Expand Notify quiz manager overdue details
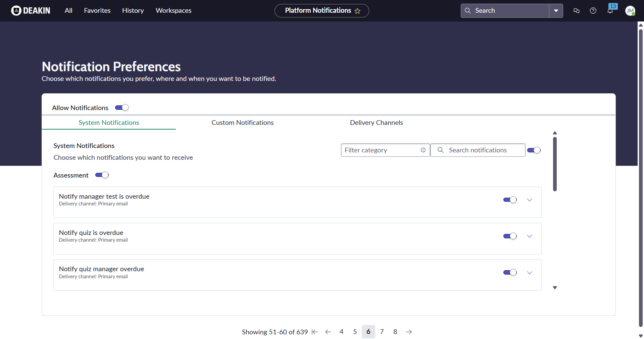 tap(530, 273)
